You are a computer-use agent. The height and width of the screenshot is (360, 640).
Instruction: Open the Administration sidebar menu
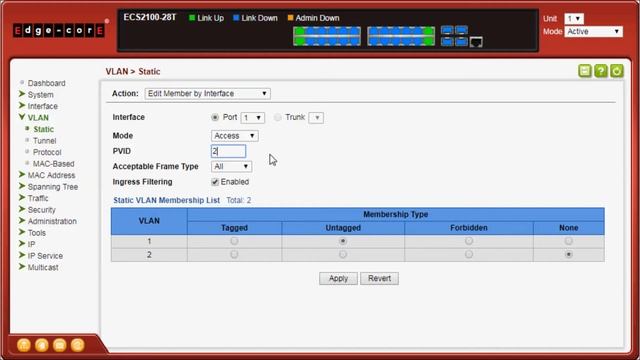pyautogui.click(x=52, y=221)
